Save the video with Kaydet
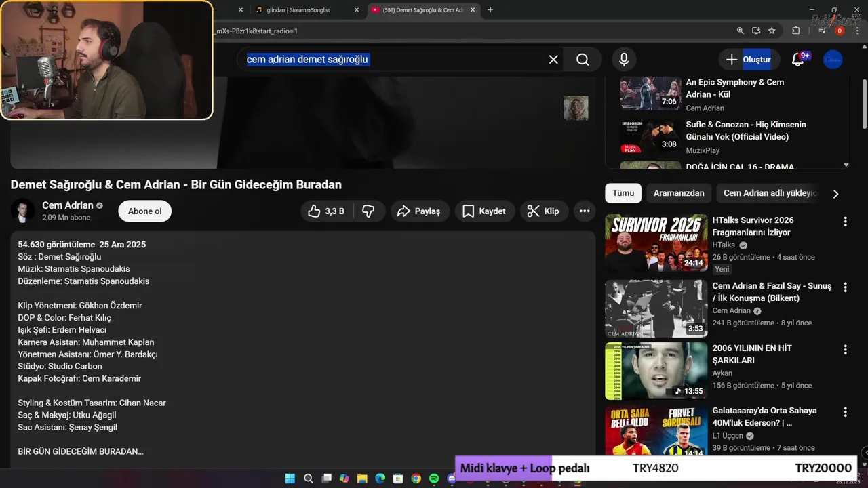Image resolution: width=868 pixels, height=488 pixels. tap(484, 211)
